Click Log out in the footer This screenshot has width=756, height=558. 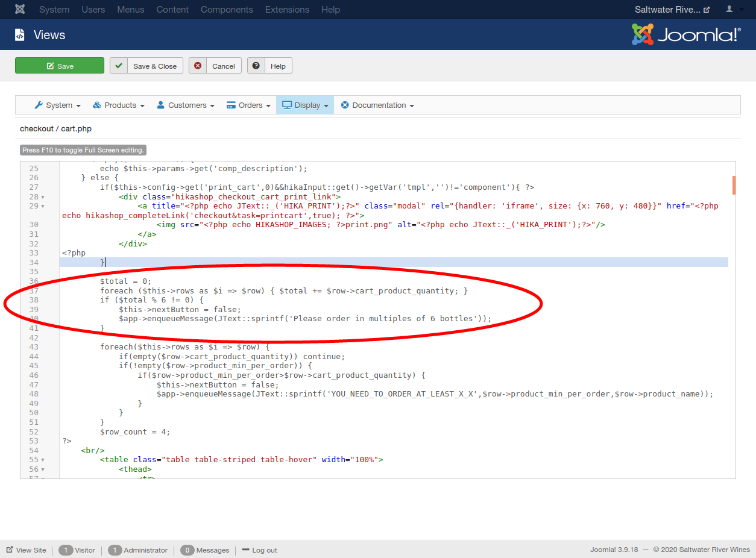(x=260, y=550)
